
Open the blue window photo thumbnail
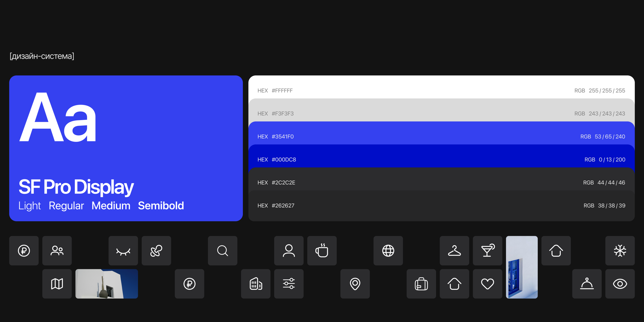point(522,267)
